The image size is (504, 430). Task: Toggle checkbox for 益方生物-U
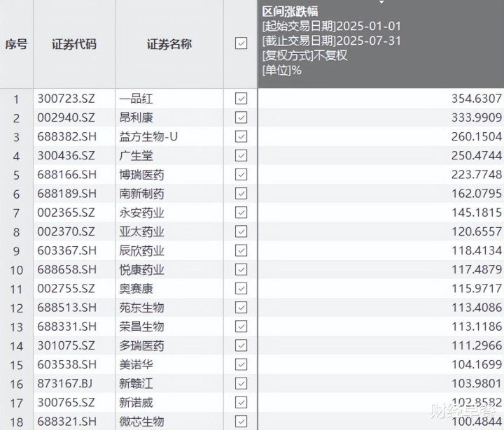(x=241, y=136)
